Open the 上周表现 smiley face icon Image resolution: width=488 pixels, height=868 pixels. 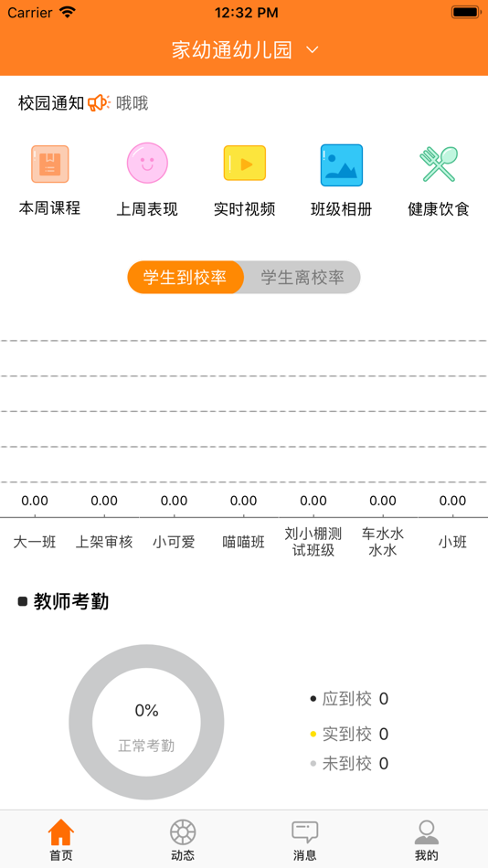pos(147,164)
